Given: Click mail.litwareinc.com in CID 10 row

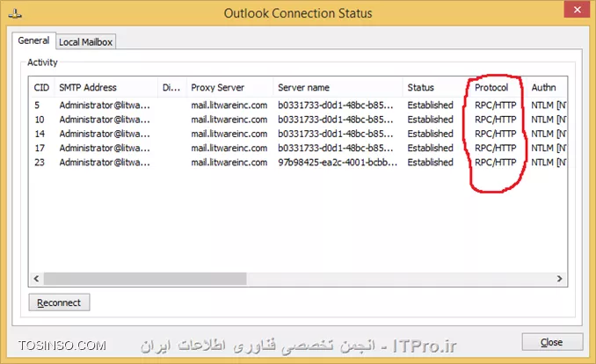Looking at the screenshot, I should 229,120.
